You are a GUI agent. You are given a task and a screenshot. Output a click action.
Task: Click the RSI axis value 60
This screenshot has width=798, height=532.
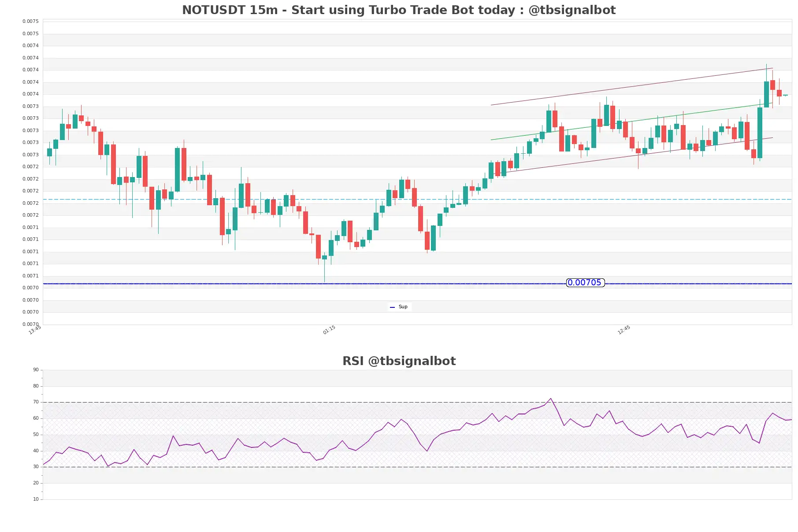(36, 418)
